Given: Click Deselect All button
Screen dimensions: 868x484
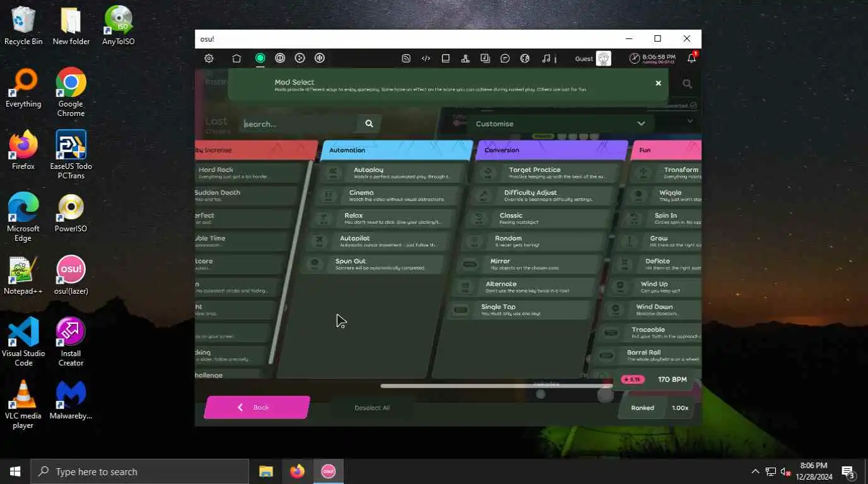Looking at the screenshot, I should pos(372,408).
